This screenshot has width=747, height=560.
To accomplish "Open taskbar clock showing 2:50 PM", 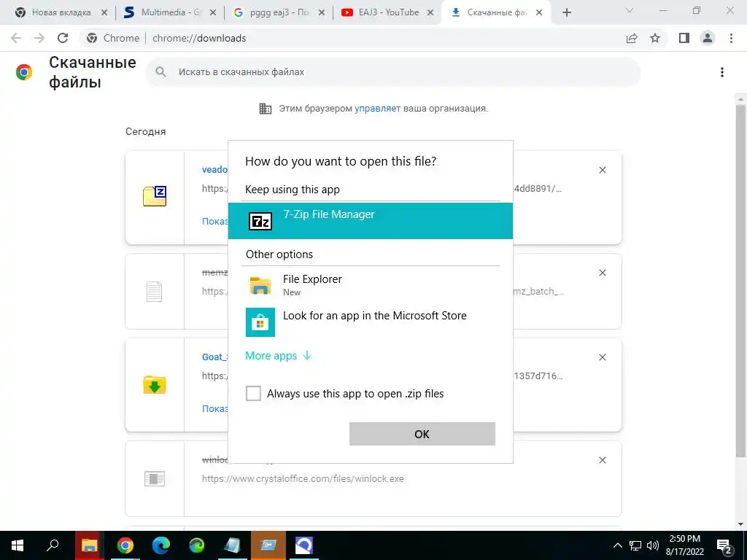I will coord(684,545).
